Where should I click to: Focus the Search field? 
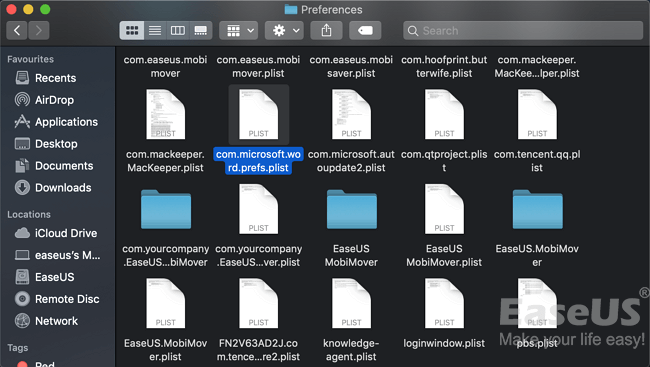[x=523, y=31]
